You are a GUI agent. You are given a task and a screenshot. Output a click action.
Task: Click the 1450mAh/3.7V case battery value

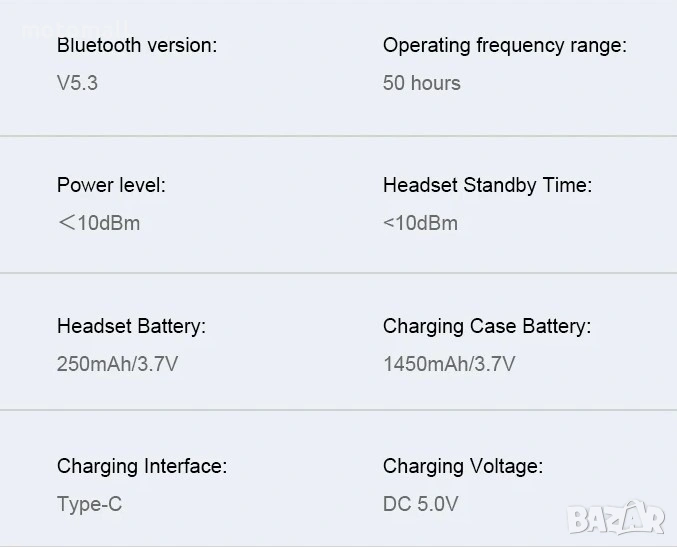click(449, 364)
